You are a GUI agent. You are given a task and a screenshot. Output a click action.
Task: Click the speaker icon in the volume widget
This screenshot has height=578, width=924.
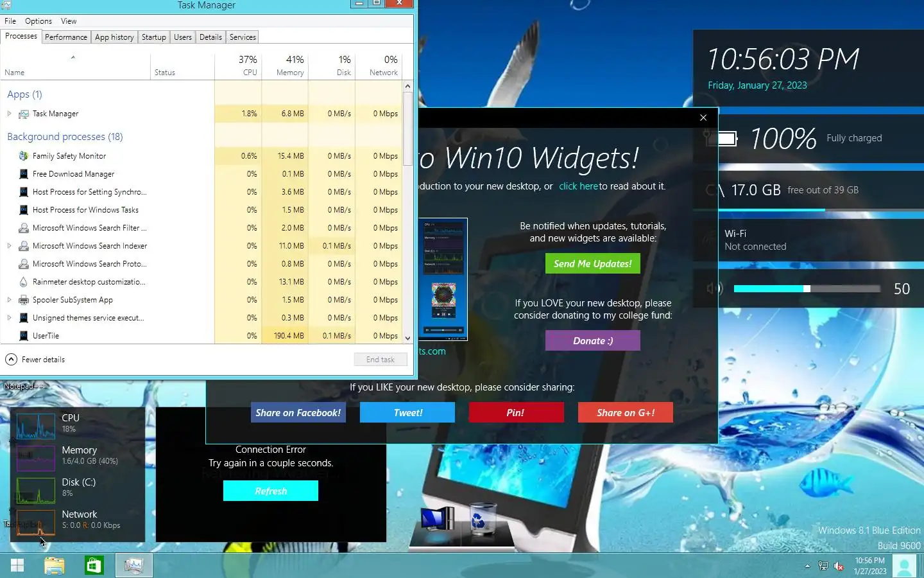[714, 289]
